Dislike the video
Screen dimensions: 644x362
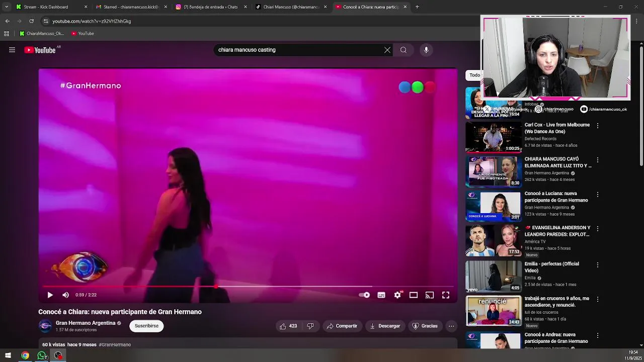coord(310,326)
